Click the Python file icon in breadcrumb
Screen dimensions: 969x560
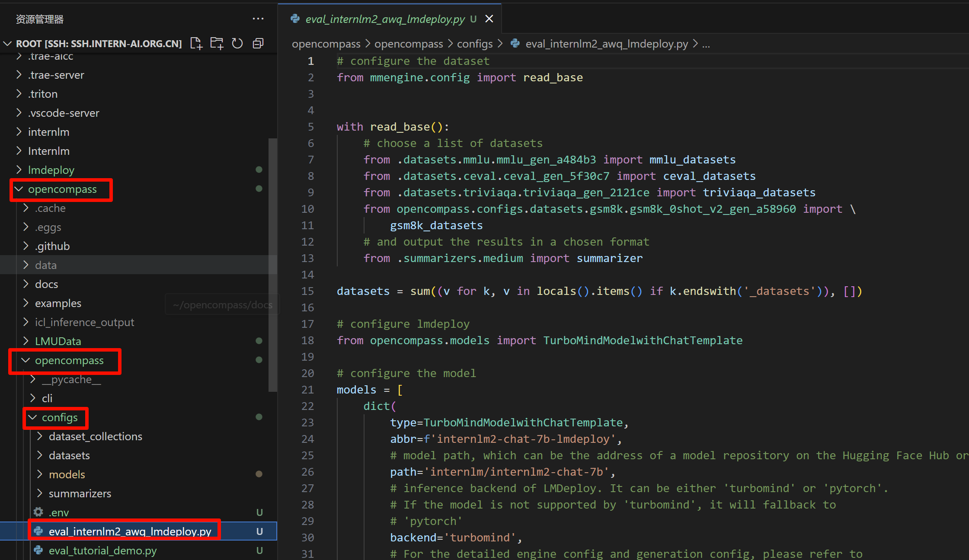click(x=515, y=44)
